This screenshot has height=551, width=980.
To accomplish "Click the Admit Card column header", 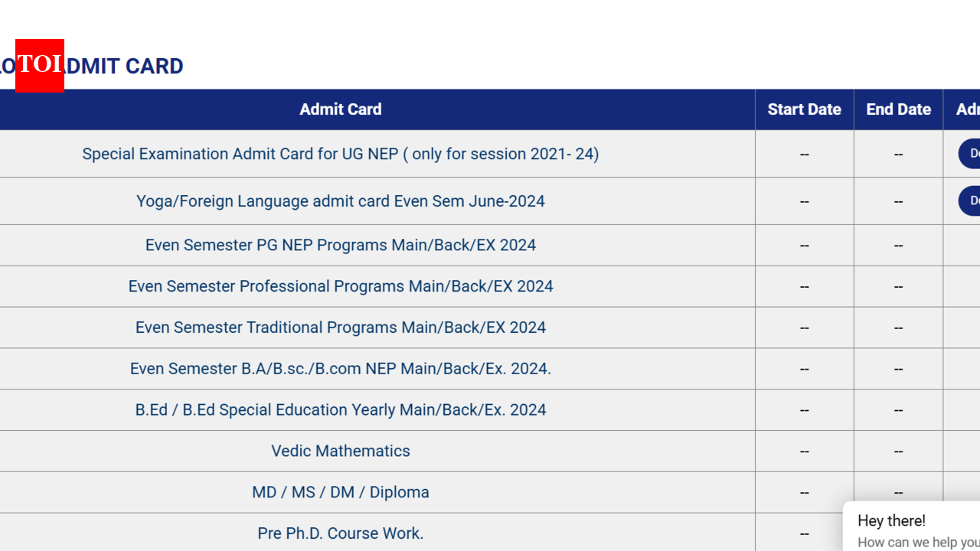I will [340, 109].
